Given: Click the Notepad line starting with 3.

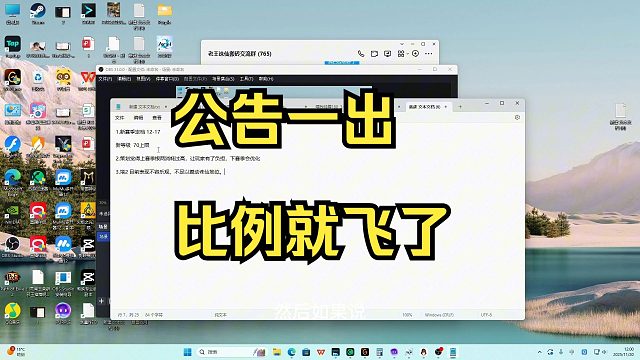Looking at the screenshot, I should (x=169, y=172).
